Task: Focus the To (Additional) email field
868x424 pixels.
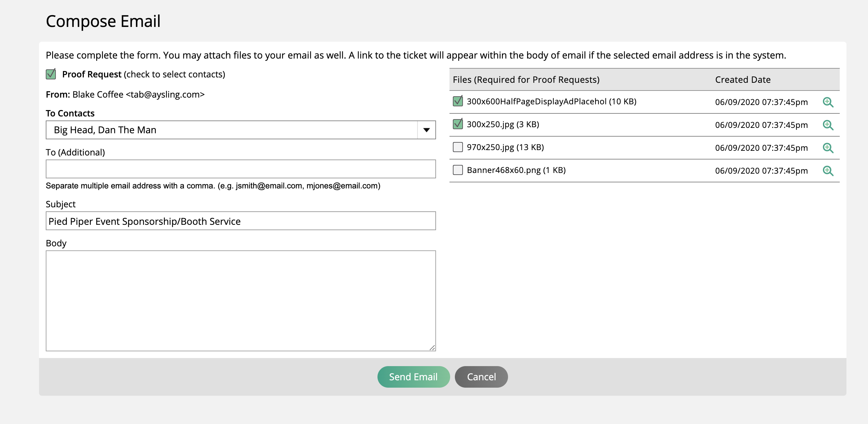Action: point(241,169)
